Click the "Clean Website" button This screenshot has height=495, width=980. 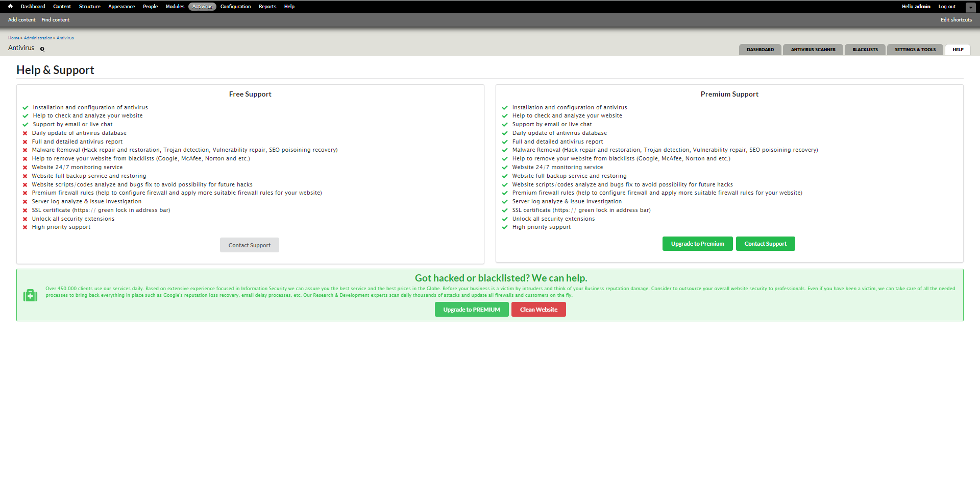538,309
